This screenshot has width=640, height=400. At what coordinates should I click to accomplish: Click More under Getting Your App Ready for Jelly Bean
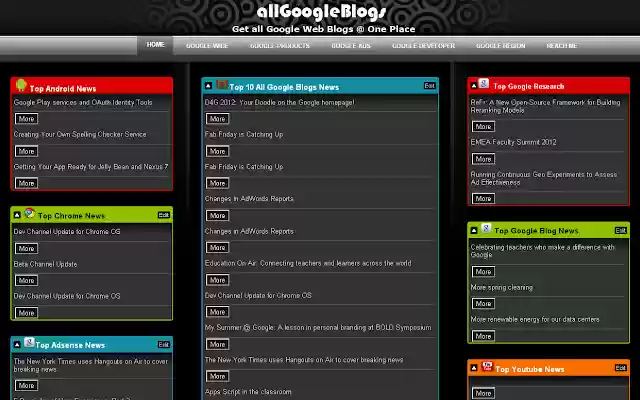tap(27, 183)
